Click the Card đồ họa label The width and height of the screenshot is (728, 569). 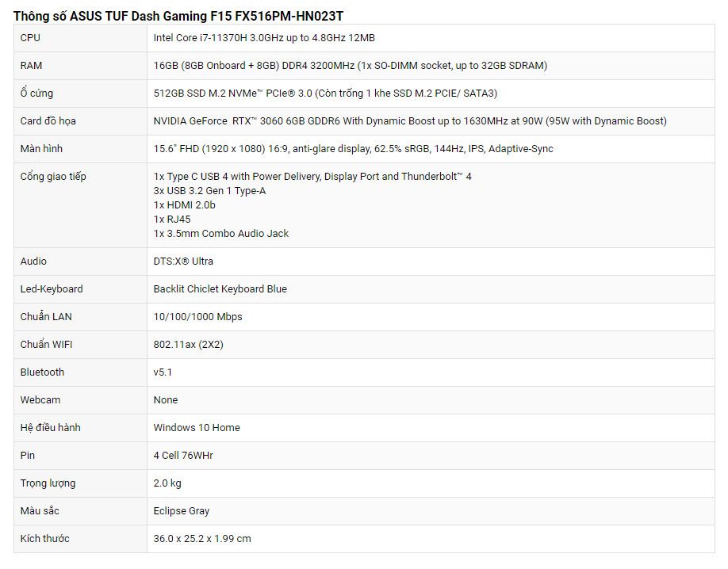[x=48, y=120]
